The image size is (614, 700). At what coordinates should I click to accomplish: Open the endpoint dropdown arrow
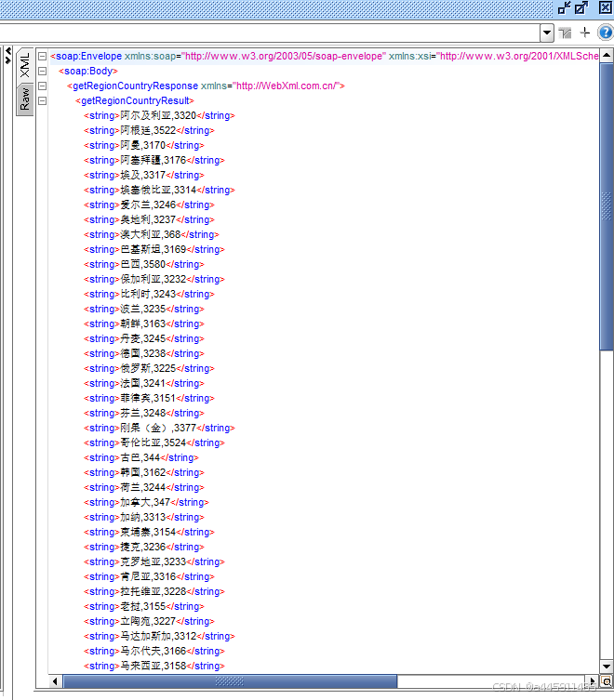547,33
